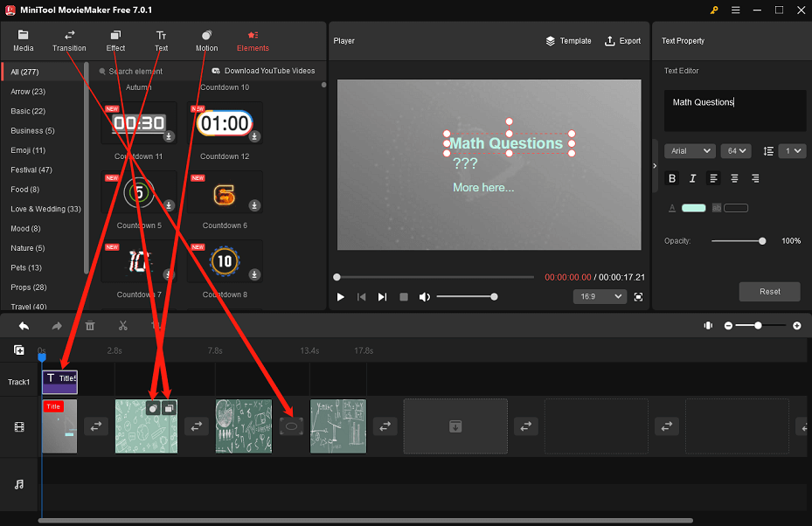Zoom in timeline with plus icon
The height and width of the screenshot is (526, 812).
pos(797,326)
